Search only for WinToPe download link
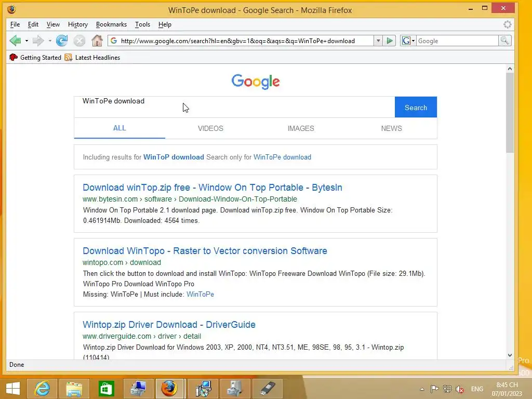This screenshot has height=399, width=532. click(x=282, y=157)
